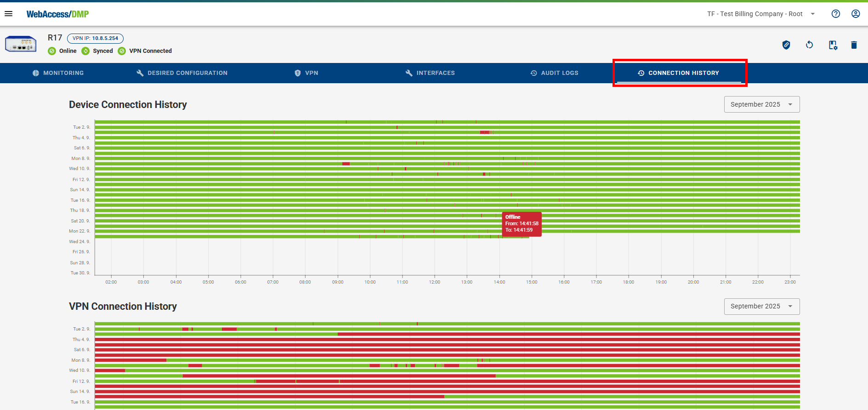Click the WebAccess/DMP logo
Viewport: 868px width, 410px height.
tap(57, 14)
